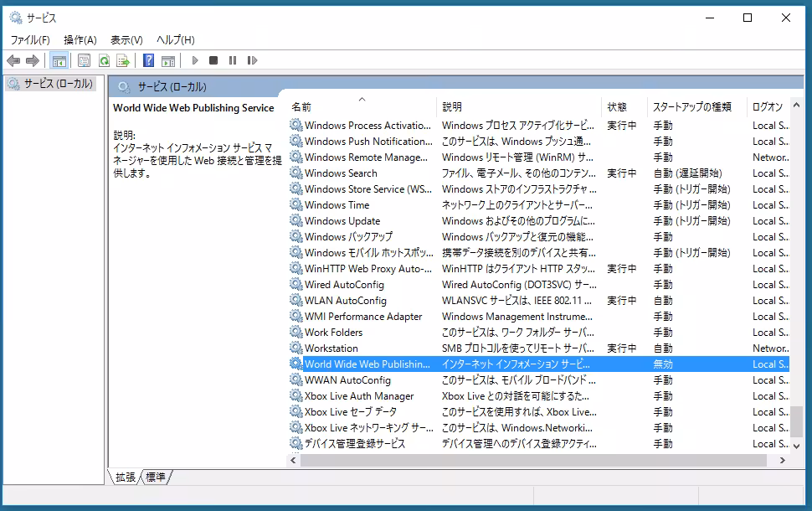The height and width of the screenshot is (511, 812).
Task: Click the gear icon of Work Folders
Action: (296, 332)
